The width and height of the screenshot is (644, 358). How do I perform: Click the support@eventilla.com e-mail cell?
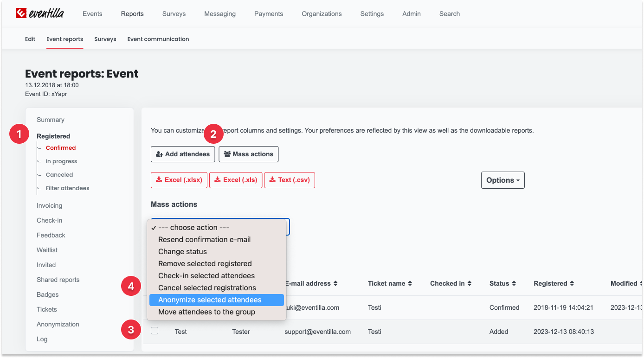tap(318, 332)
